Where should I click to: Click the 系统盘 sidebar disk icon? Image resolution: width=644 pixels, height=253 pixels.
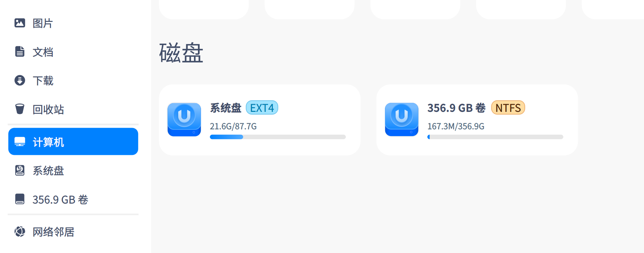pos(20,171)
